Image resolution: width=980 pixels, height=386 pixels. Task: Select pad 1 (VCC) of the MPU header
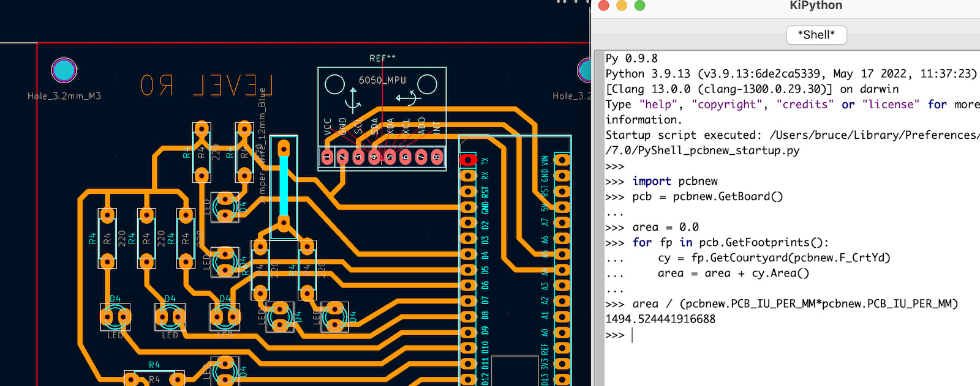[327, 157]
